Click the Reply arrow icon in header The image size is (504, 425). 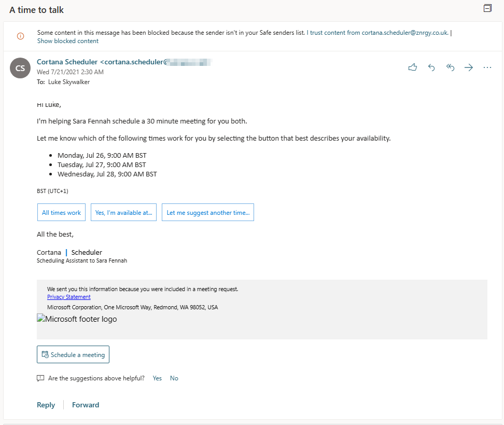[x=431, y=67]
